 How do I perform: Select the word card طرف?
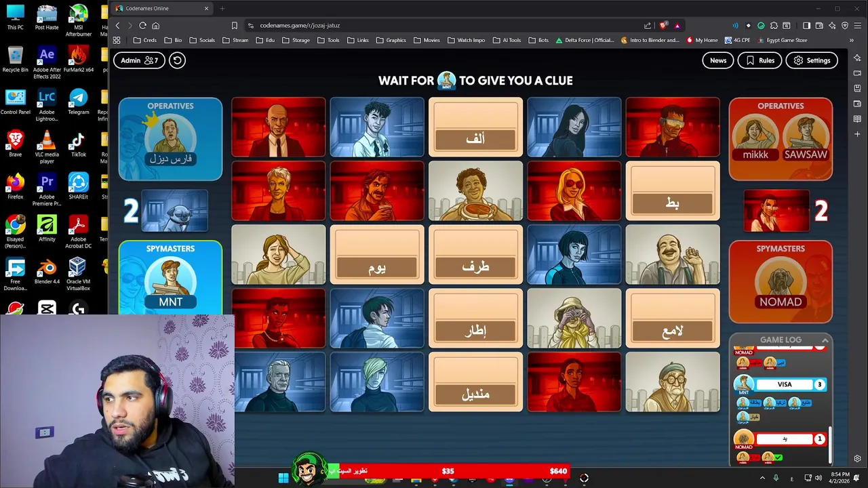coord(475,256)
